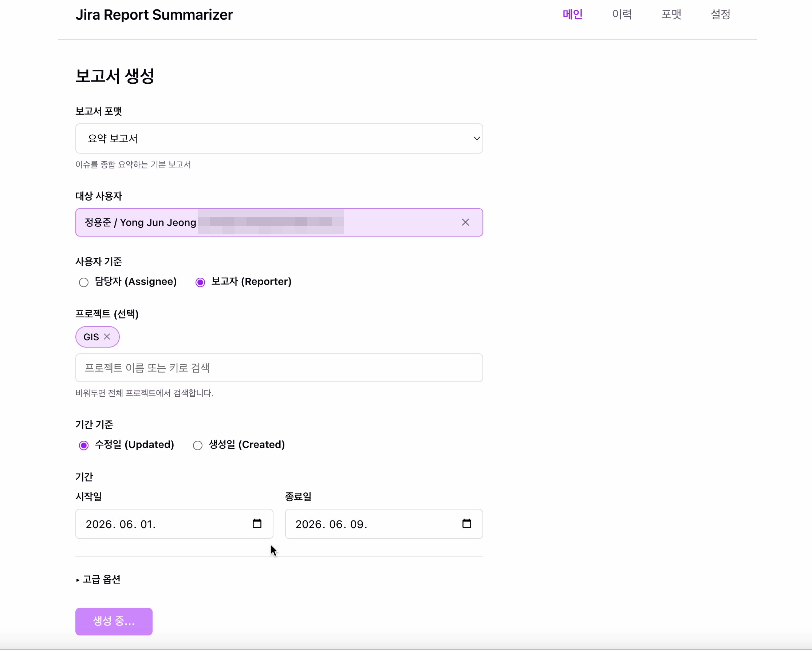The height and width of the screenshot is (650, 812).
Task: Open the 종료일 calendar picker
Action: (x=467, y=524)
